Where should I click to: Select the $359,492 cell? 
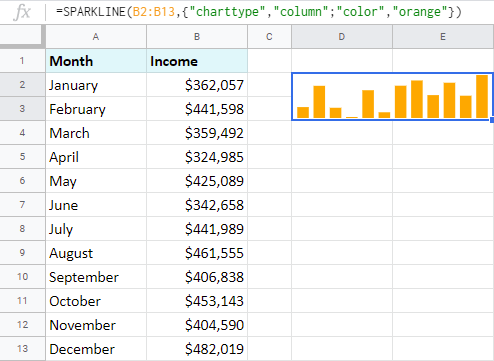click(x=197, y=133)
